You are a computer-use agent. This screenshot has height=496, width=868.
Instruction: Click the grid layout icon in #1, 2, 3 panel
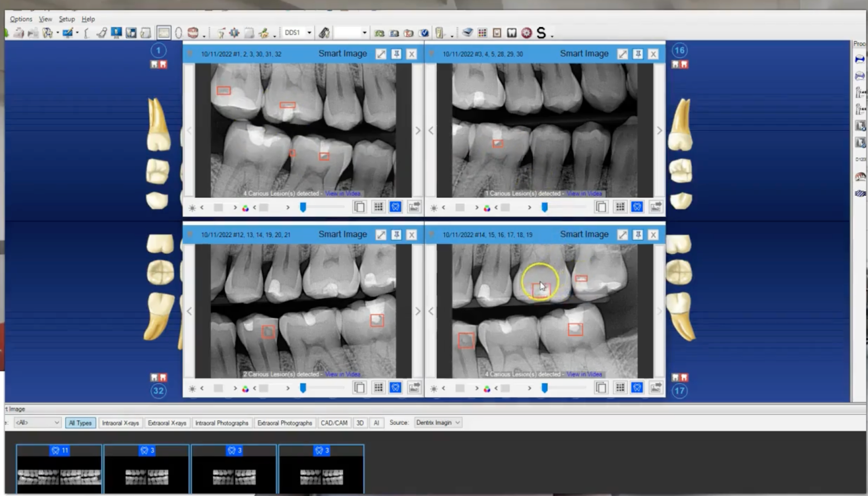click(x=378, y=207)
